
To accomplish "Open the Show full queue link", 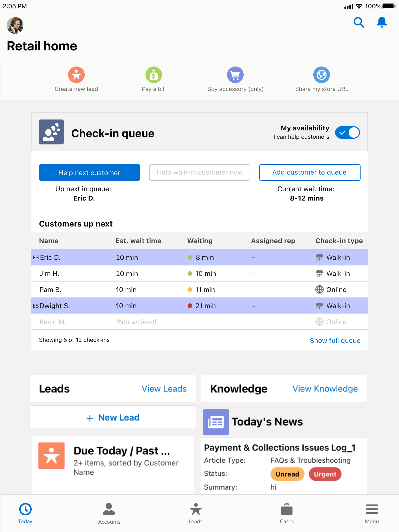I will coord(335,341).
